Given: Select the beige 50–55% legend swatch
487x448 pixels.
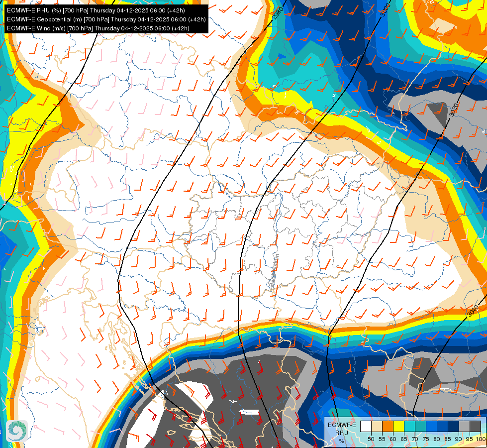Looking at the screenshot, I should (377, 427).
